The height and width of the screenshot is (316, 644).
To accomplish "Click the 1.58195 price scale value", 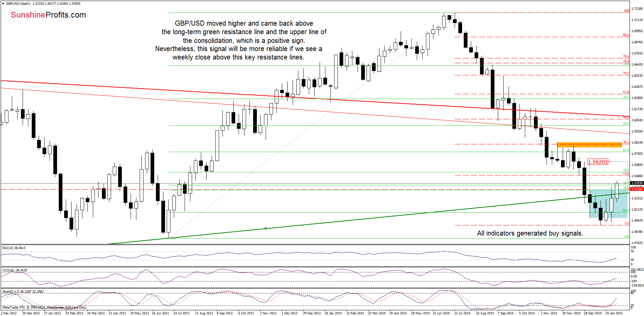I will (637, 142).
